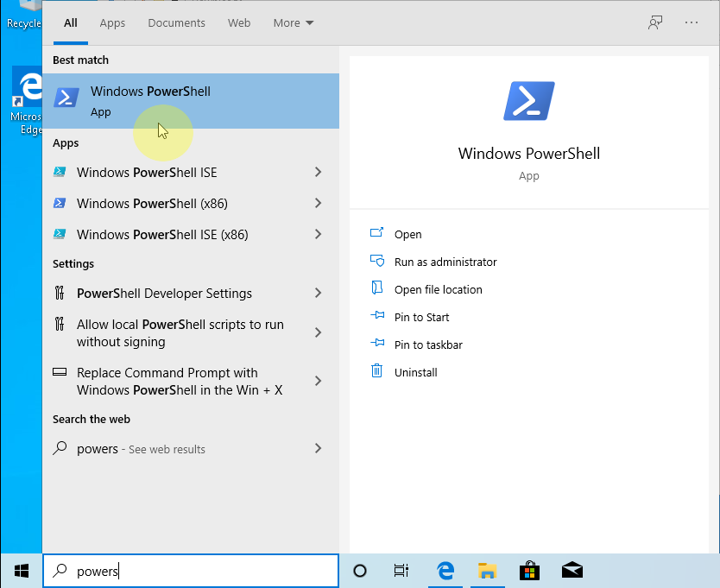Image resolution: width=720 pixels, height=588 pixels.
Task: Select Windows PowerShell ISE result text
Action: [147, 173]
